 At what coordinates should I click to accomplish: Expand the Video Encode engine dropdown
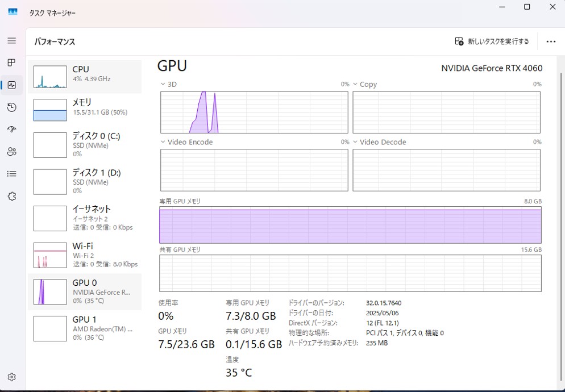163,142
